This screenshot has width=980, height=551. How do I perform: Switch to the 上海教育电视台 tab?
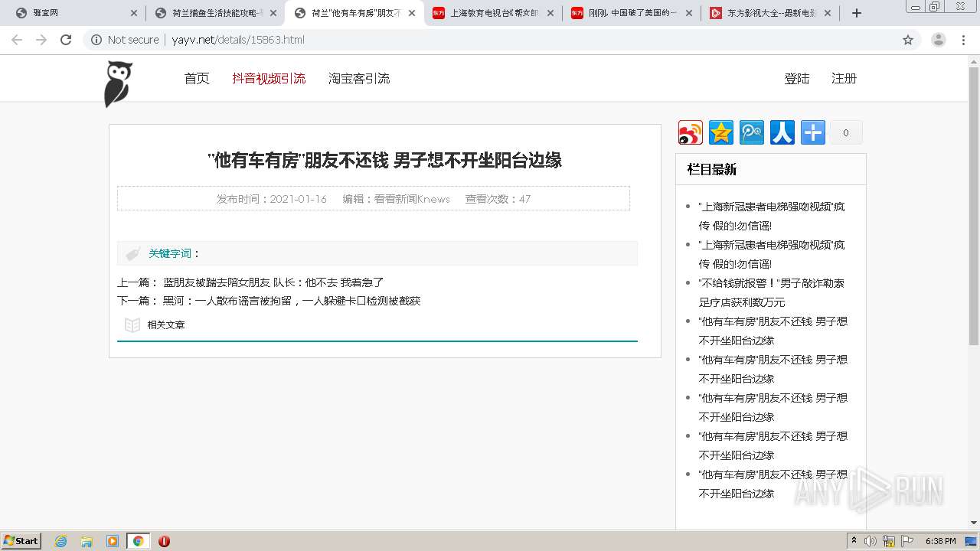493,13
